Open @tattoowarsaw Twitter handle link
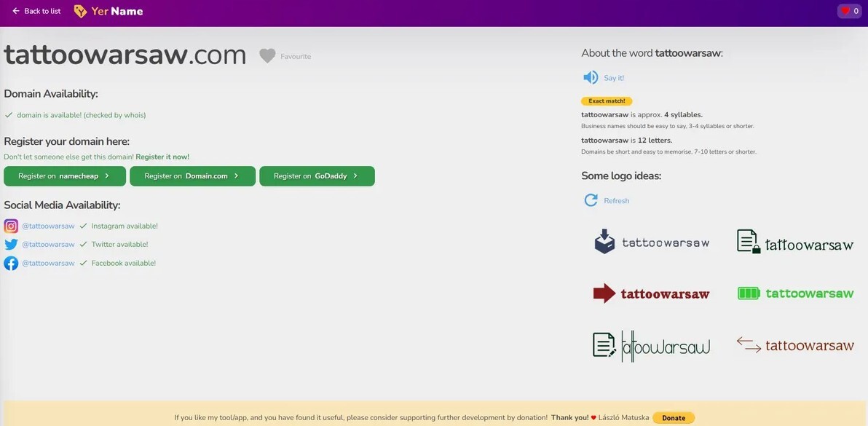This screenshot has width=868, height=426. click(48, 245)
